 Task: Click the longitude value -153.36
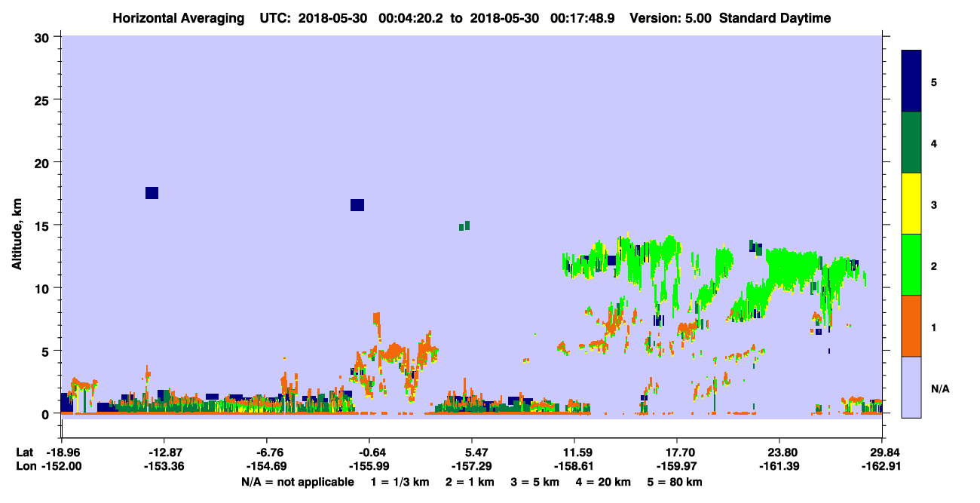click(x=164, y=466)
